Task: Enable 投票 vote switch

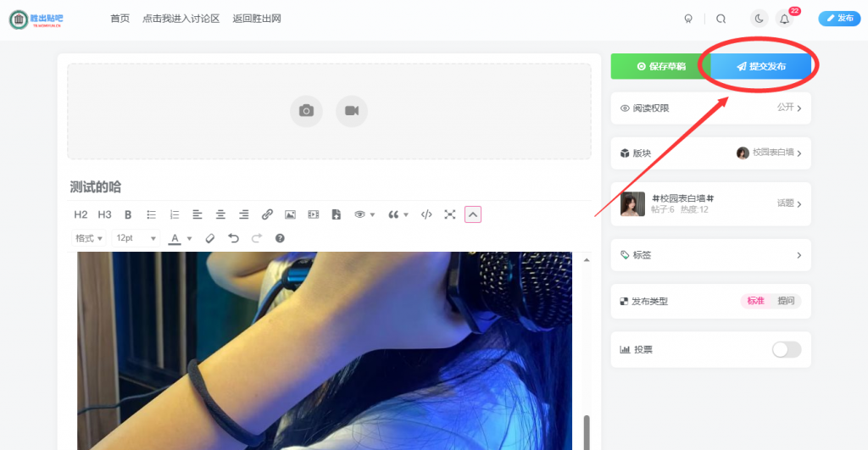Action: (786, 349)
